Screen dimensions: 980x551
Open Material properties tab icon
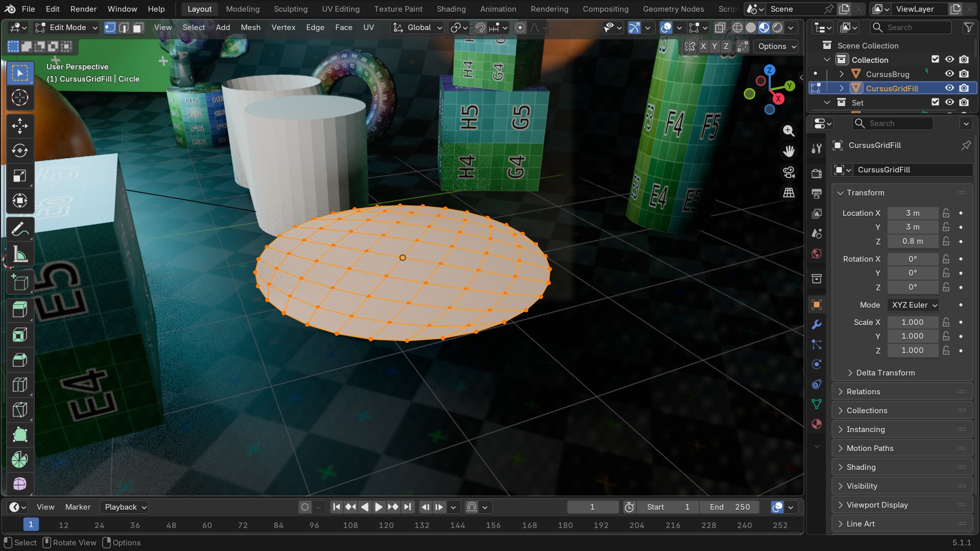[817, 424]
